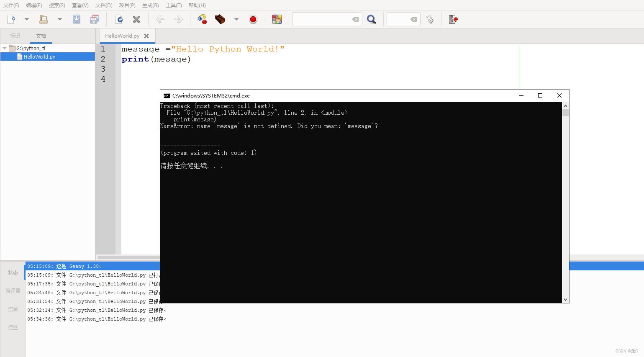Open the color chooser icon
This screenshot has height=357, width=644.
pos(277,19)
